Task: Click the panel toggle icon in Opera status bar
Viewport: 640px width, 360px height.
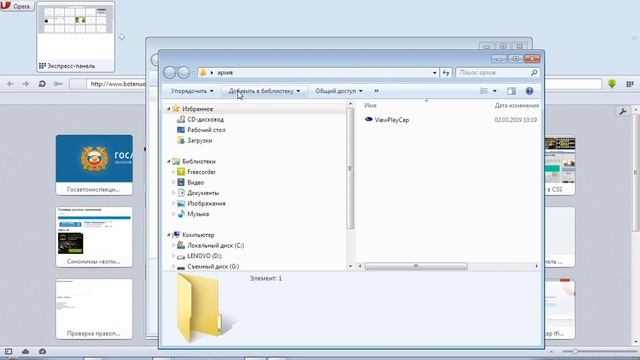Action: (9, 351)
